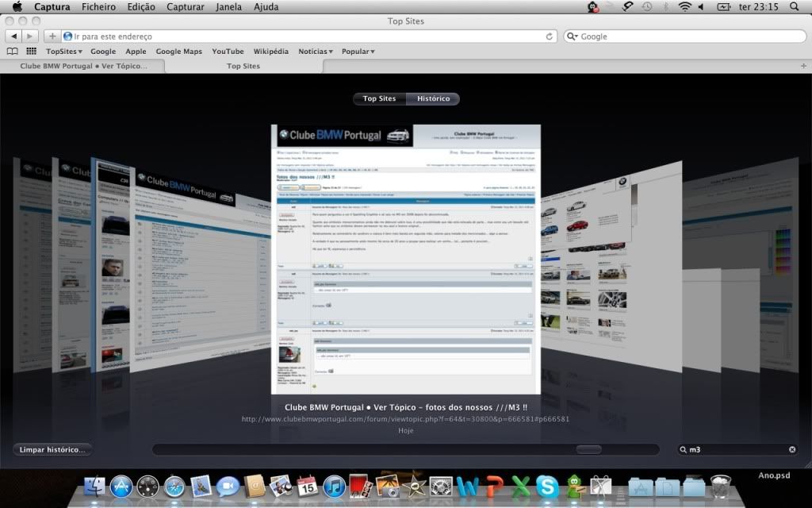Open the Janela menu
Viewport: 812px width, 508px height.
229,6
